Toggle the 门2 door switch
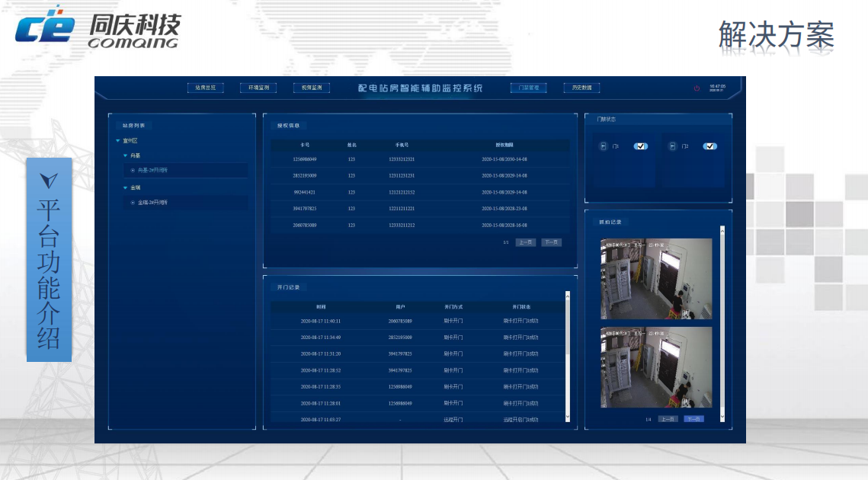The image size is (868, 480). pyautogui.click(x=709, y=146)
